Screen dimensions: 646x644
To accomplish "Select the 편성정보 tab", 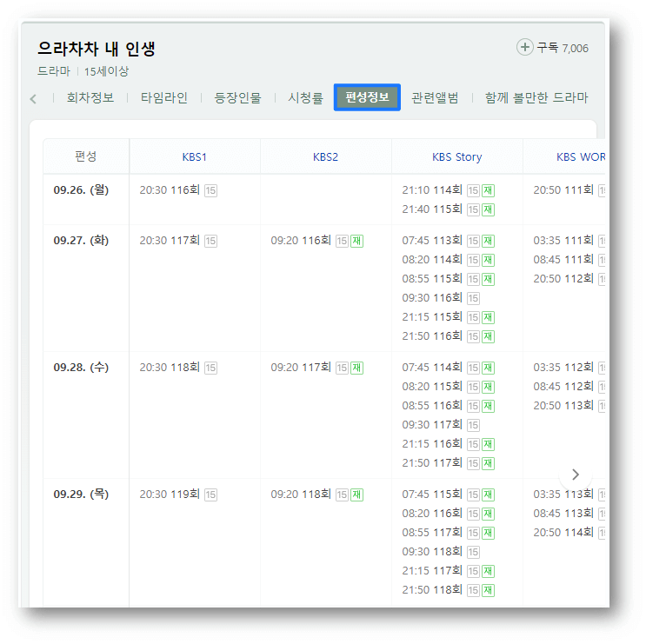I will click(x=367, y=97).
